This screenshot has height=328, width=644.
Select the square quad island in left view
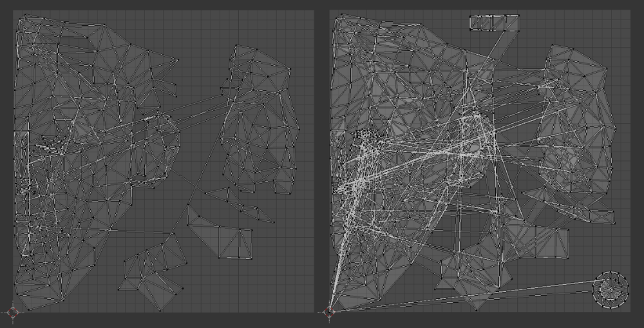pos(235,243)
